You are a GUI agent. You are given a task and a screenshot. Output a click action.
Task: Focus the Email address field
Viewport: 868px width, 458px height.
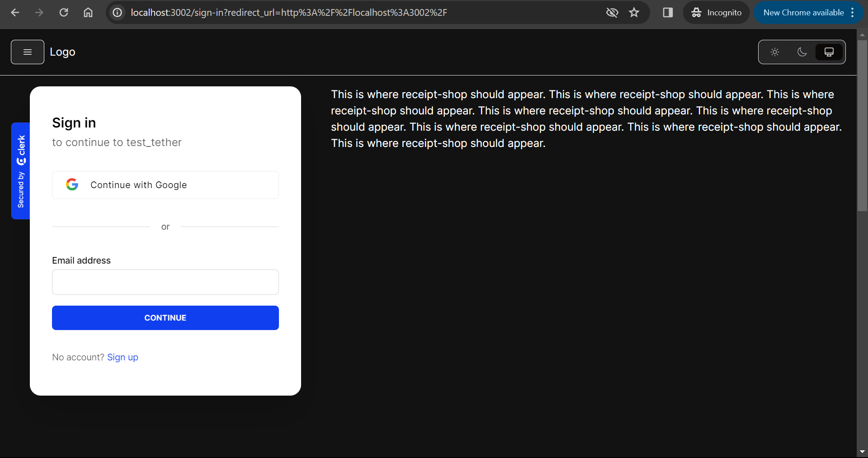(x=165, y=282)
